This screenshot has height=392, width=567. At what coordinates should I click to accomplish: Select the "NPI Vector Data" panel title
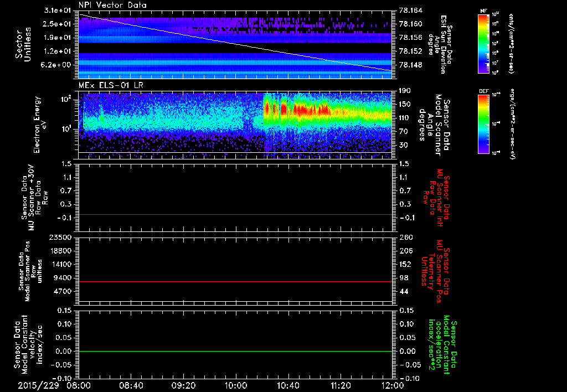[113, 5]
